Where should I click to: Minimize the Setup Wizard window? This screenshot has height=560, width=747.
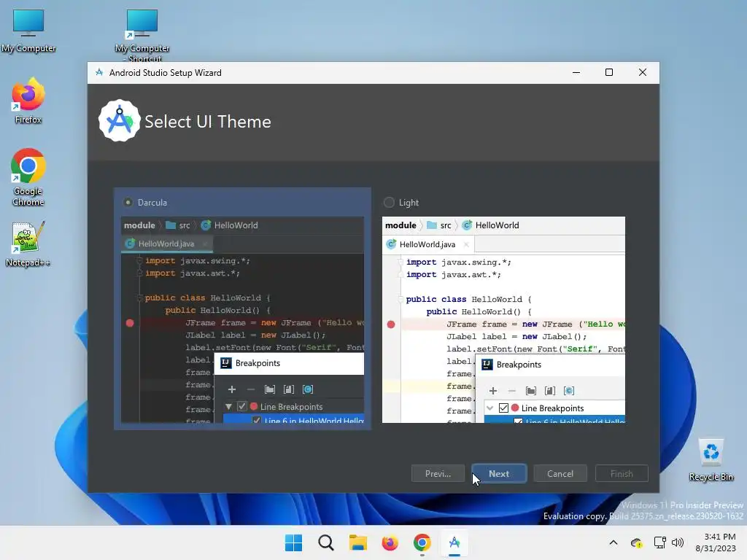tap(576, 72)
